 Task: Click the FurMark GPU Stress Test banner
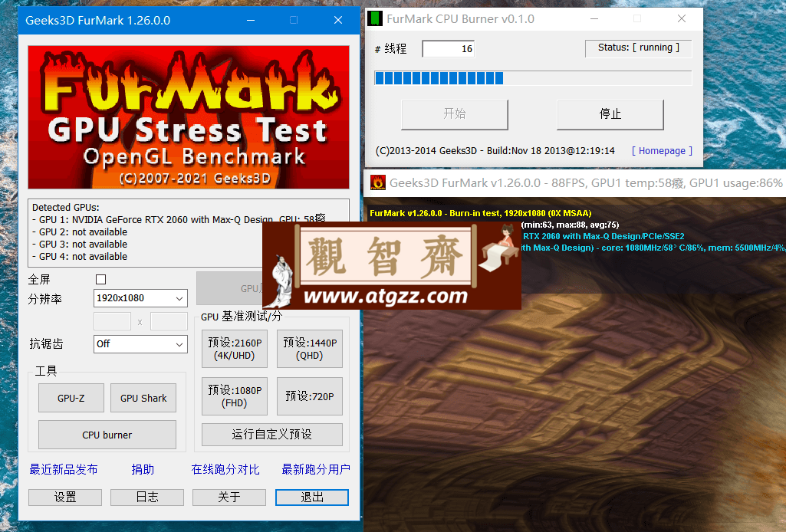click(189, 117)
